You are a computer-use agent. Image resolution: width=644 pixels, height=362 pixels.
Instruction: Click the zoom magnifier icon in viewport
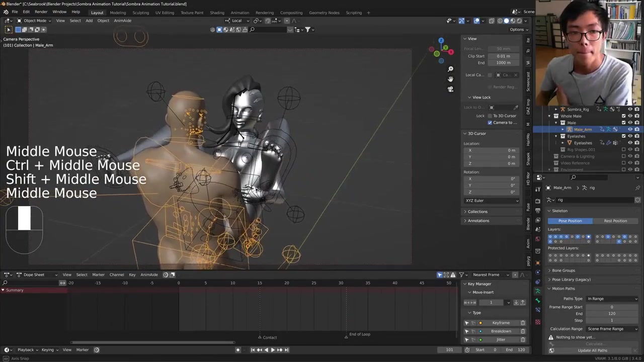[450, 69]
